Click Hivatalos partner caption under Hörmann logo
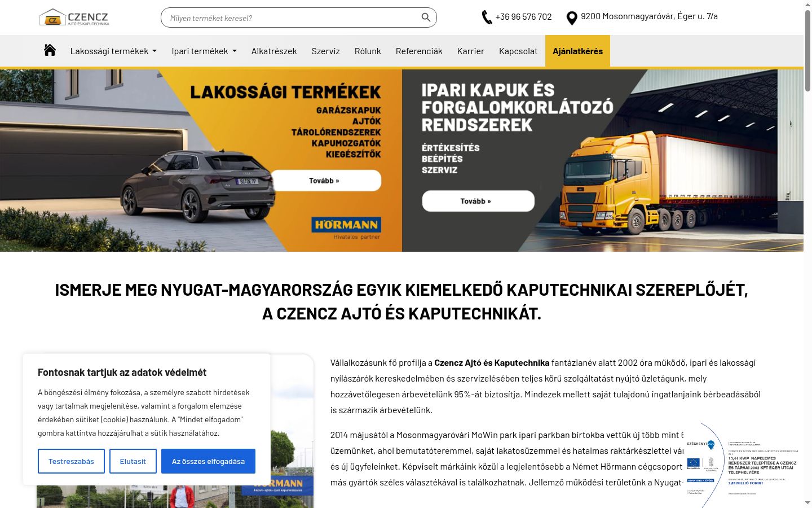Viewport: 812px width, 508px height. point(356,237)
